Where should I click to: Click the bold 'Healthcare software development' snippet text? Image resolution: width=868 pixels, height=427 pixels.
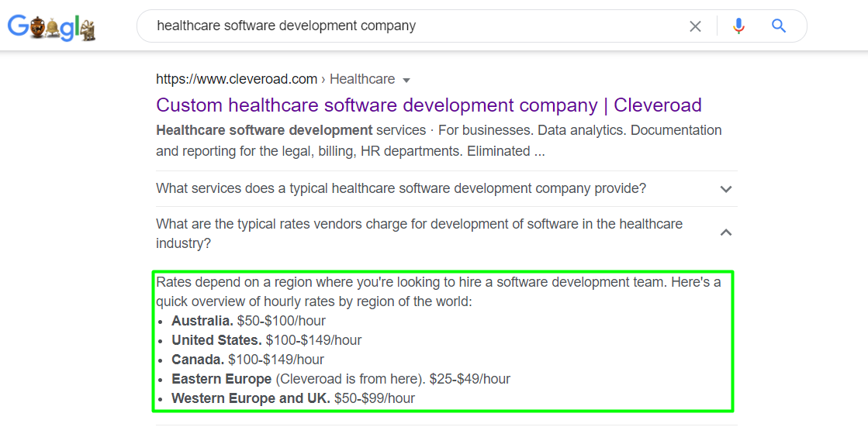coord(265,130)
